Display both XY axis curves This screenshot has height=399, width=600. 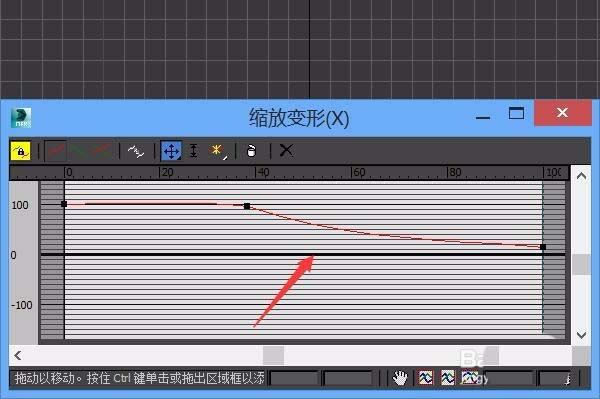coord(101,151)
